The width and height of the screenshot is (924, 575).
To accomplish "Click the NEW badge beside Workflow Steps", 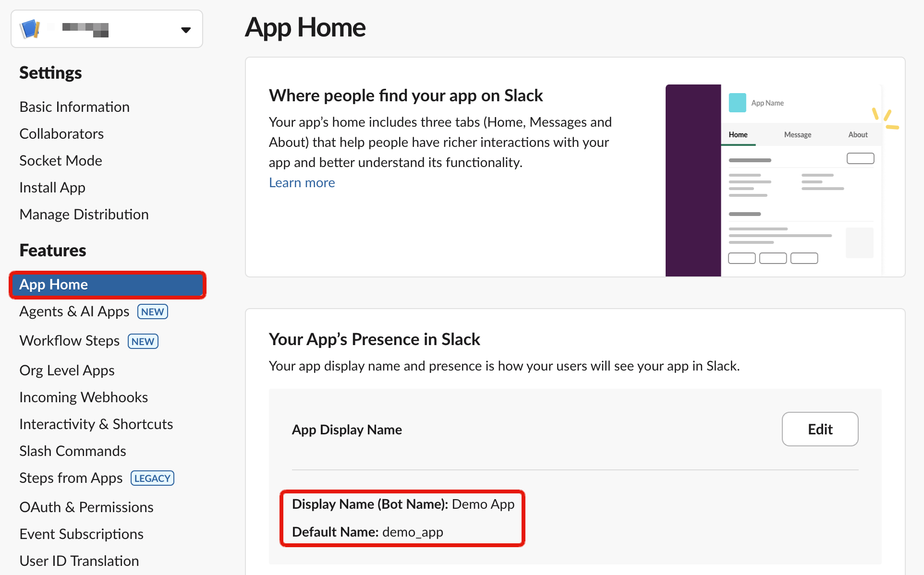I will click(143, 341).
